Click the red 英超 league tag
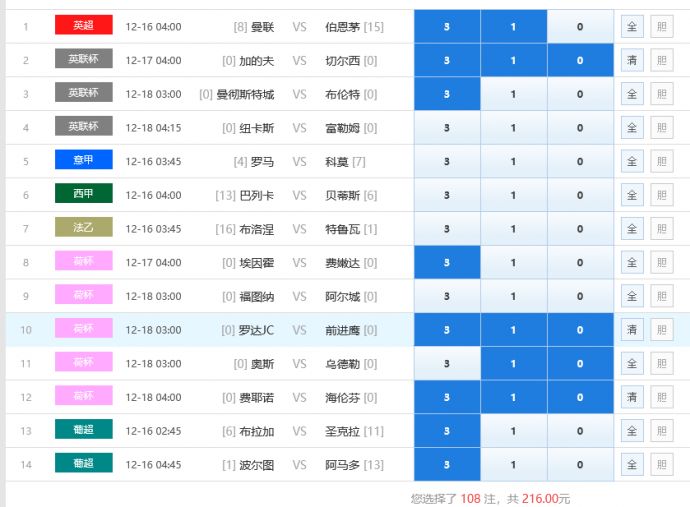Viewport: 690px width, 507px height. click(83, 26)
